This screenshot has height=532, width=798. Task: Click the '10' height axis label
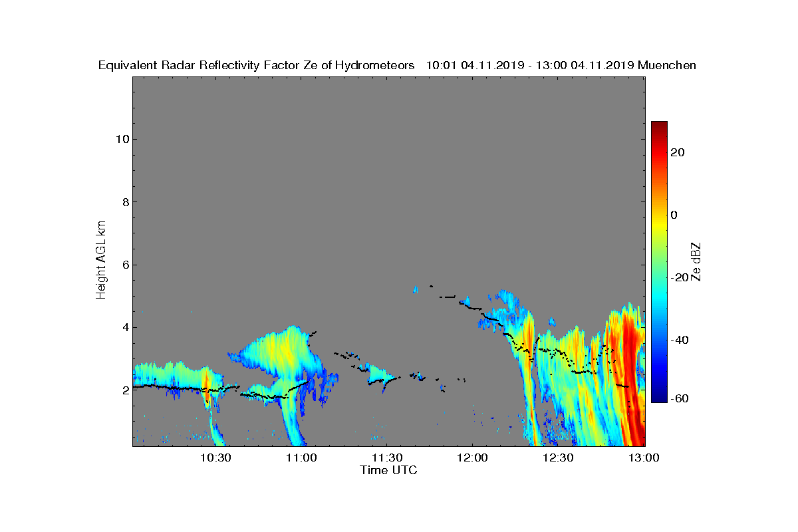point(121,139)
